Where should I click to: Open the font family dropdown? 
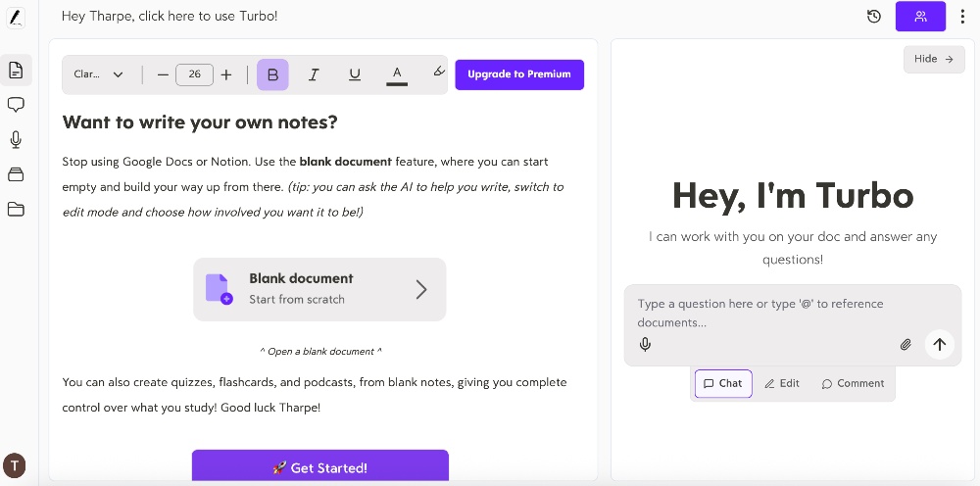(99, 74)
